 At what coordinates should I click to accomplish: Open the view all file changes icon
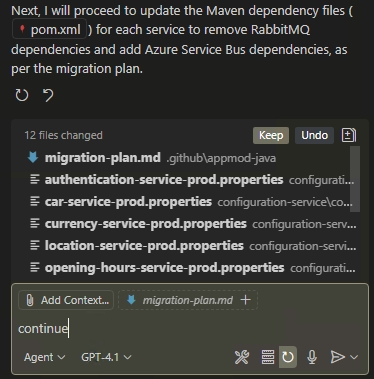click(x=349, y=135)
